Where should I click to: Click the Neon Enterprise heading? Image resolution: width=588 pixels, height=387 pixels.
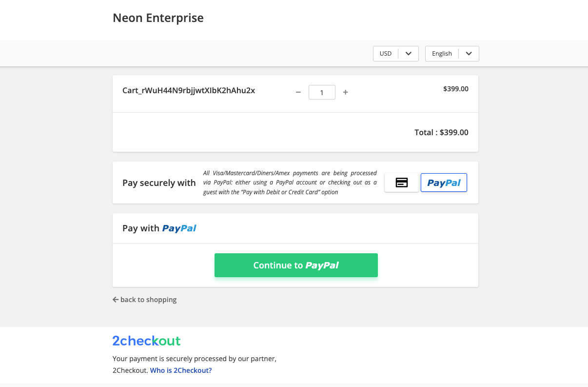click(158, 18)
